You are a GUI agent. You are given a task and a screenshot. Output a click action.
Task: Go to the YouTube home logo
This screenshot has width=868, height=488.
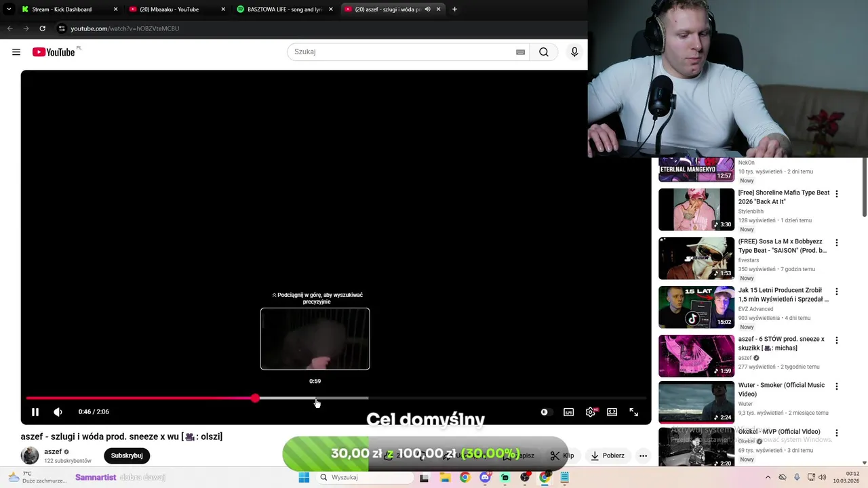(54, 52)
